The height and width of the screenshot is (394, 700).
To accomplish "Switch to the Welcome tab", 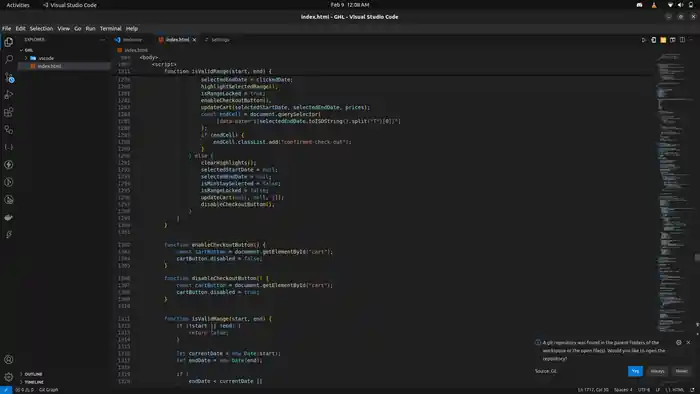I will tap(132, 40).
